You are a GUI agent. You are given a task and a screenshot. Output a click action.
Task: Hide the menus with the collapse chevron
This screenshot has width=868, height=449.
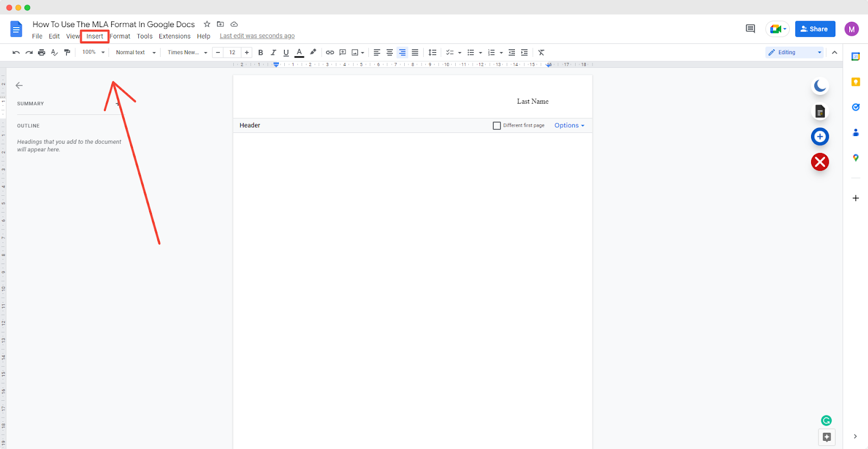point(834,53)
